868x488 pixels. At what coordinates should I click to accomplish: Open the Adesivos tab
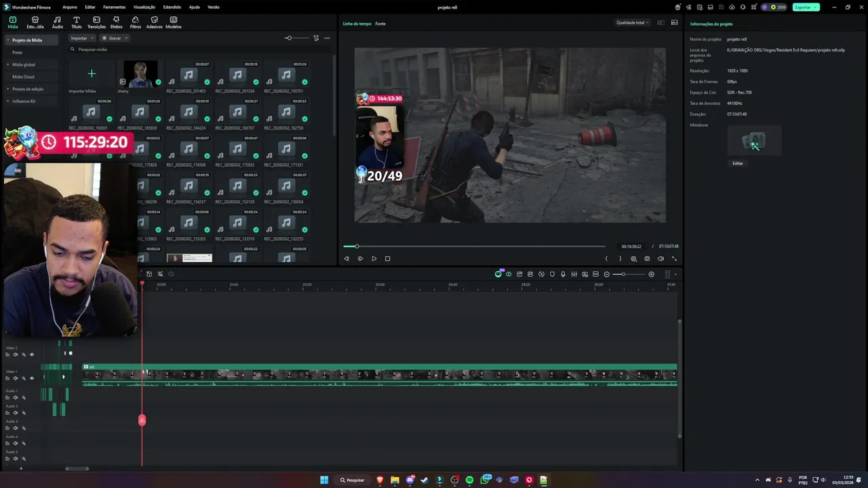(154, 22)
